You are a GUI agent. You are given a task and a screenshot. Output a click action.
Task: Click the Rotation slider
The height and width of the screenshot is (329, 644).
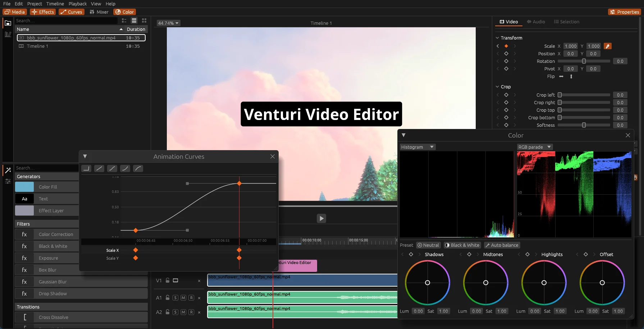tap(584, 61)
